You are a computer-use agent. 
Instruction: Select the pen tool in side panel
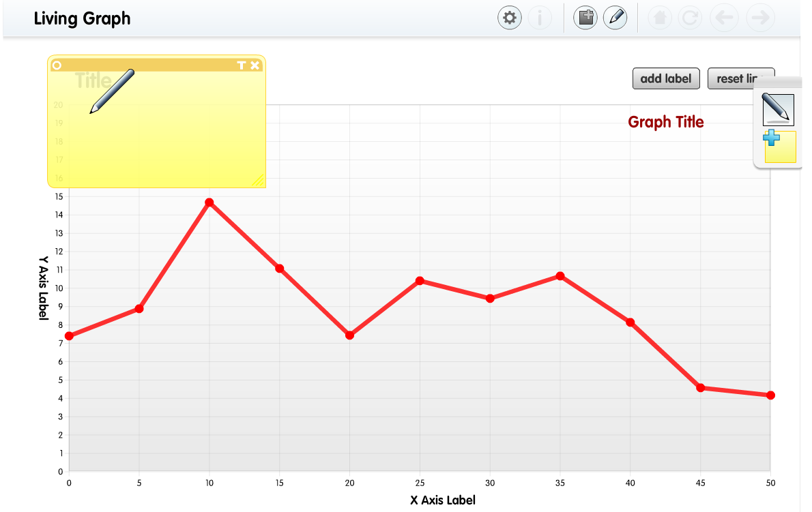(x=778, y=109)
